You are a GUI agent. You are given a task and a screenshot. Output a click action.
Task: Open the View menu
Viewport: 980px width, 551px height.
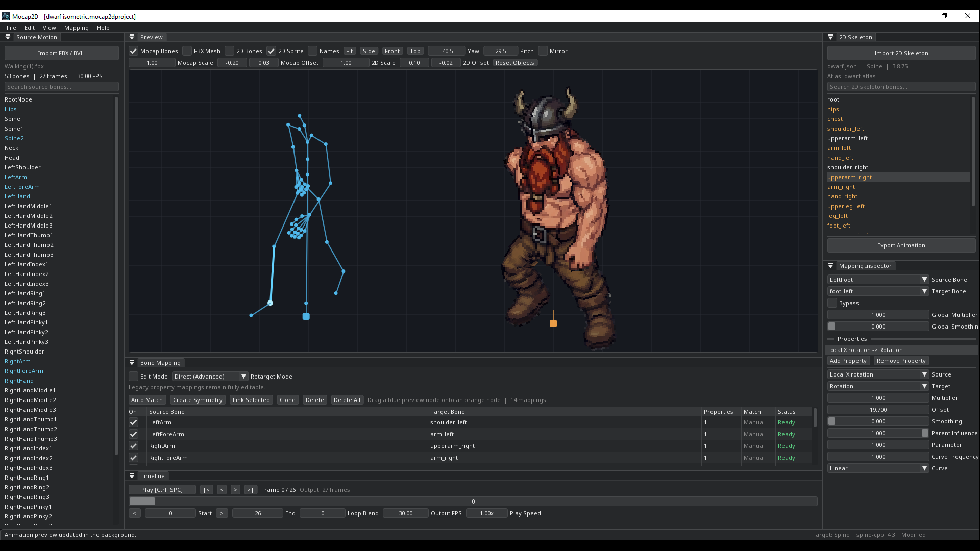point(50,28)
